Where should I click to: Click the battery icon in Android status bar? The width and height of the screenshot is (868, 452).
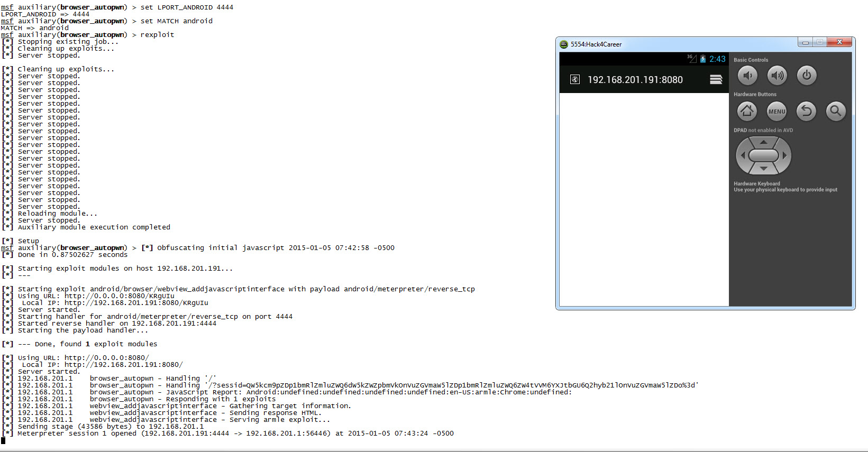(703, 59)
